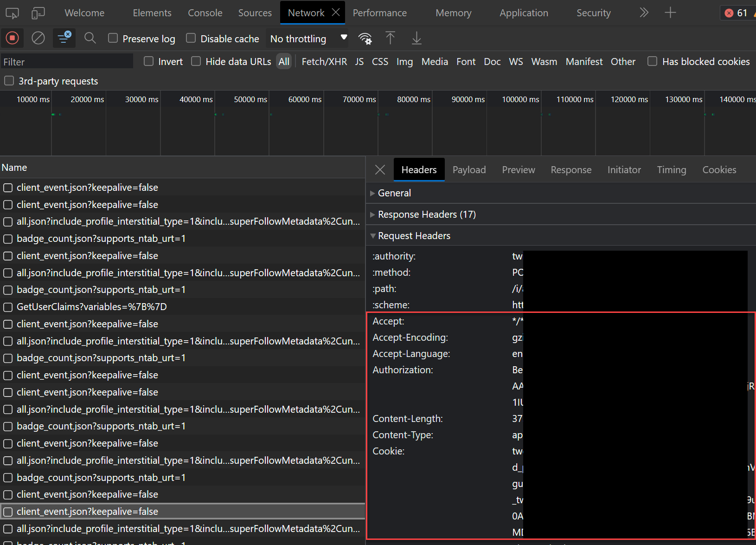
Task: Switch to the Sources tab
Action: 255,13
